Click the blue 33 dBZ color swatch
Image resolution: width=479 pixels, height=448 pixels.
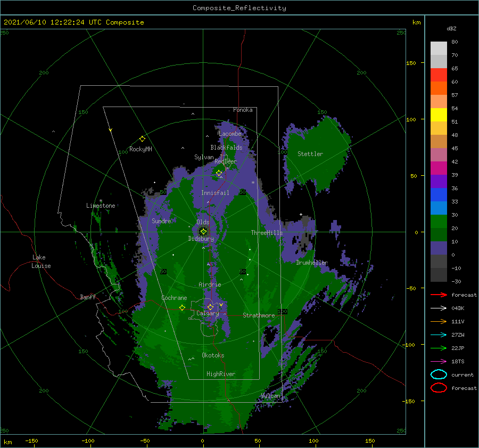tap(439, 194)
